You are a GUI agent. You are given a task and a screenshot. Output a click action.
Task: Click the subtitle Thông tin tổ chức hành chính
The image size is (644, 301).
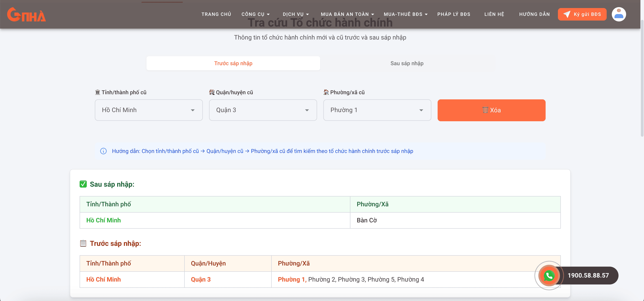click(320, 38)
